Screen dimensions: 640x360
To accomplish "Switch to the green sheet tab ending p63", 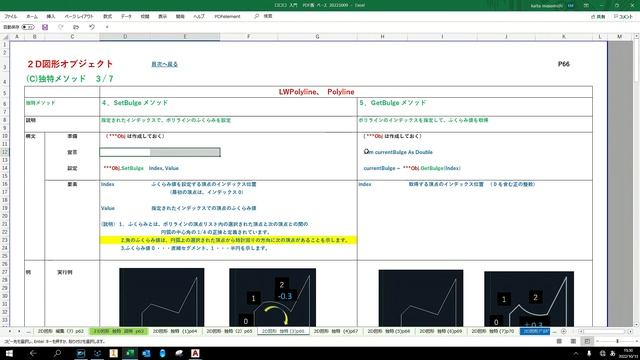I will point(119,331).
